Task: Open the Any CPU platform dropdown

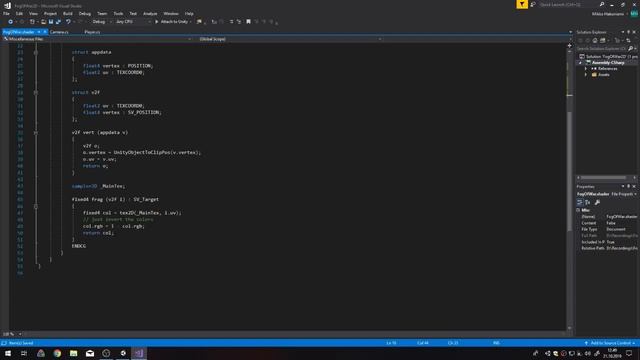Action: tap(133, 22)
